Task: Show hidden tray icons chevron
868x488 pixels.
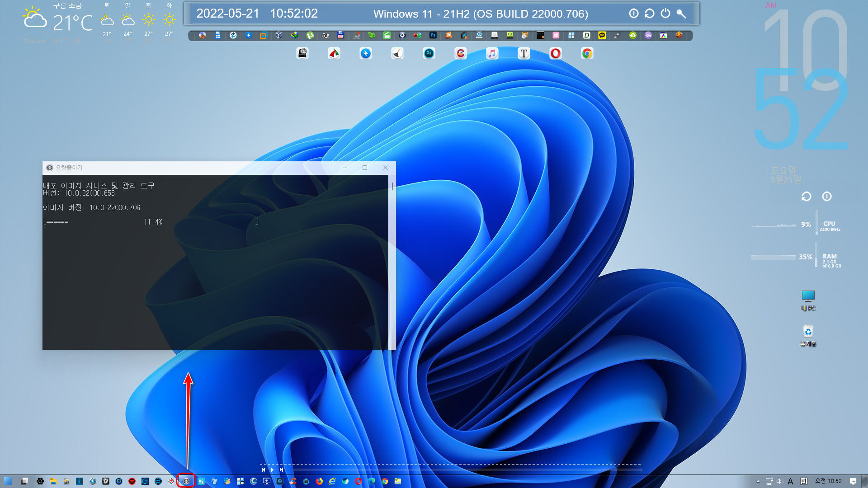Action: (x=758, y=481)
